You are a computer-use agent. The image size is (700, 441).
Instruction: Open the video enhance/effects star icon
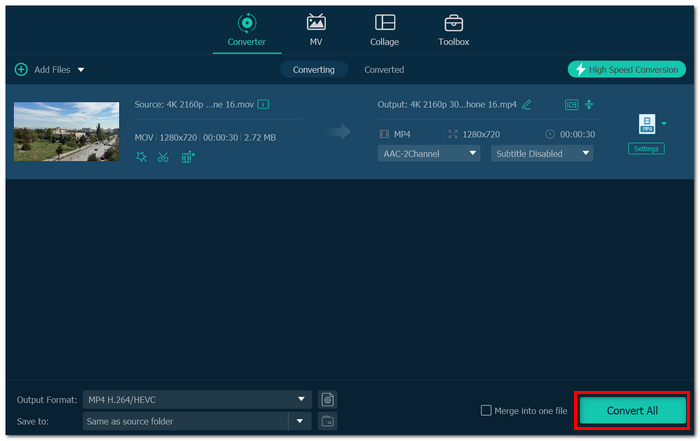[142, 157]
